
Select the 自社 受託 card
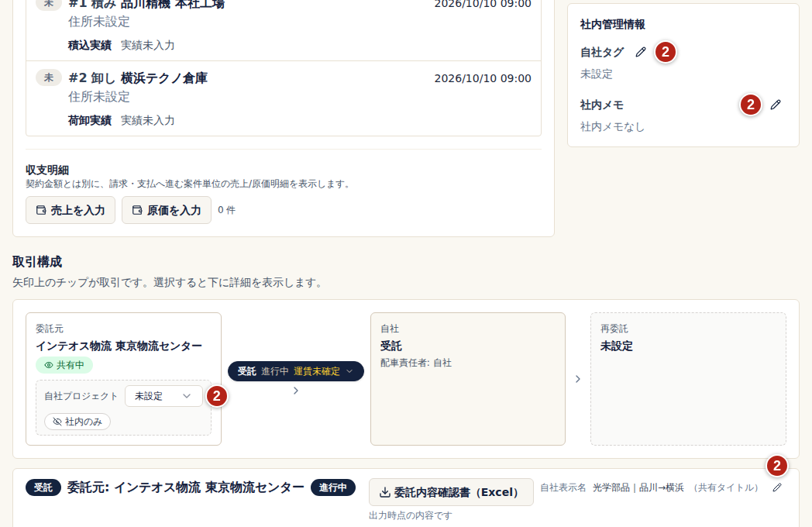(x=468, y=379)
